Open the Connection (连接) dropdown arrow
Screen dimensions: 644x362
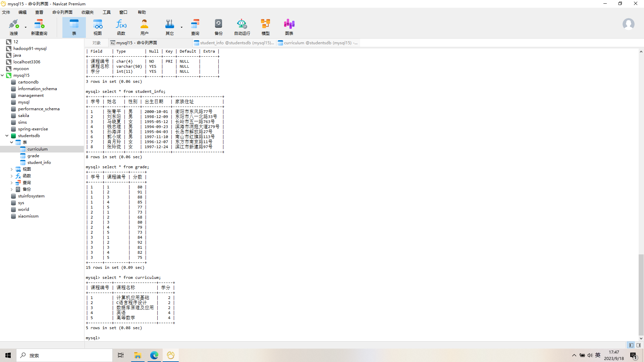(x=25, y=27)
